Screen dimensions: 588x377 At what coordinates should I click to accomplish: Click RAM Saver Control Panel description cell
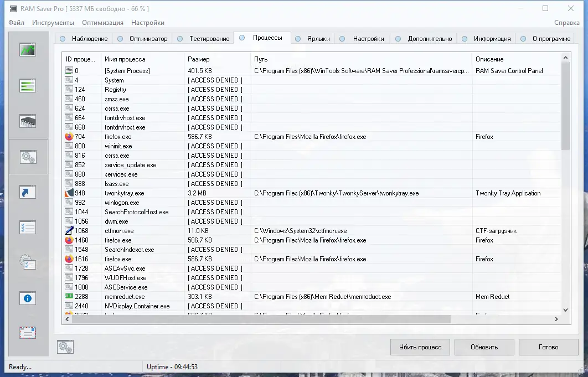point(509,70)
